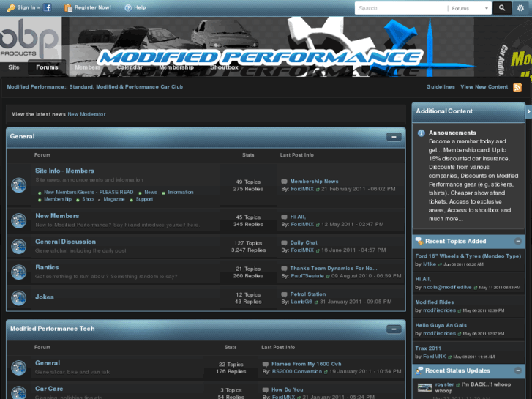Open the Daily Chat last post

point(304,243)
